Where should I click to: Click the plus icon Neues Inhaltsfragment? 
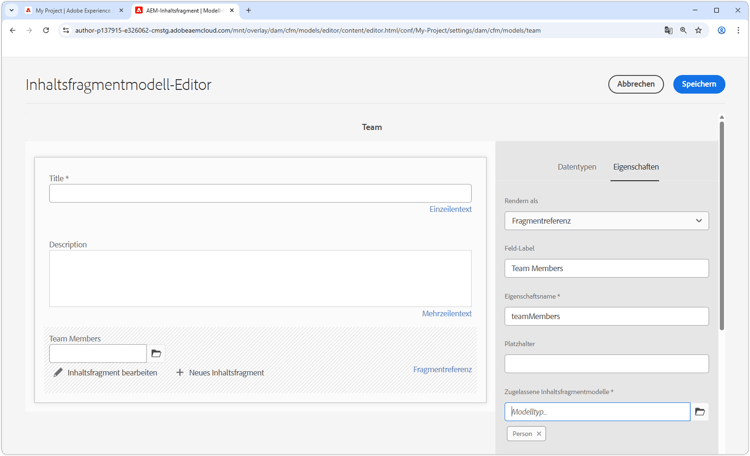click(x=180, y=372)
